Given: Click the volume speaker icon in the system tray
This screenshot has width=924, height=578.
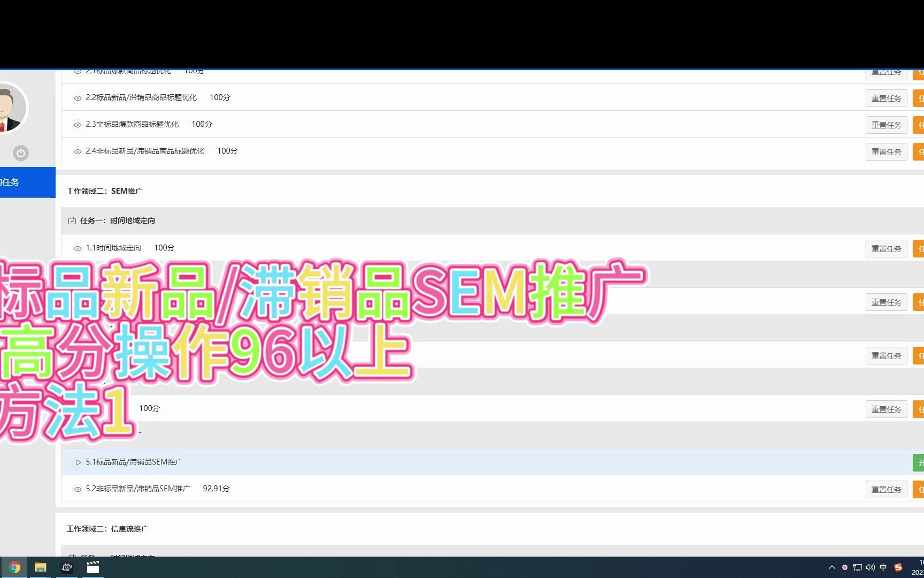Looking at the screenshot, I should 871,567.
